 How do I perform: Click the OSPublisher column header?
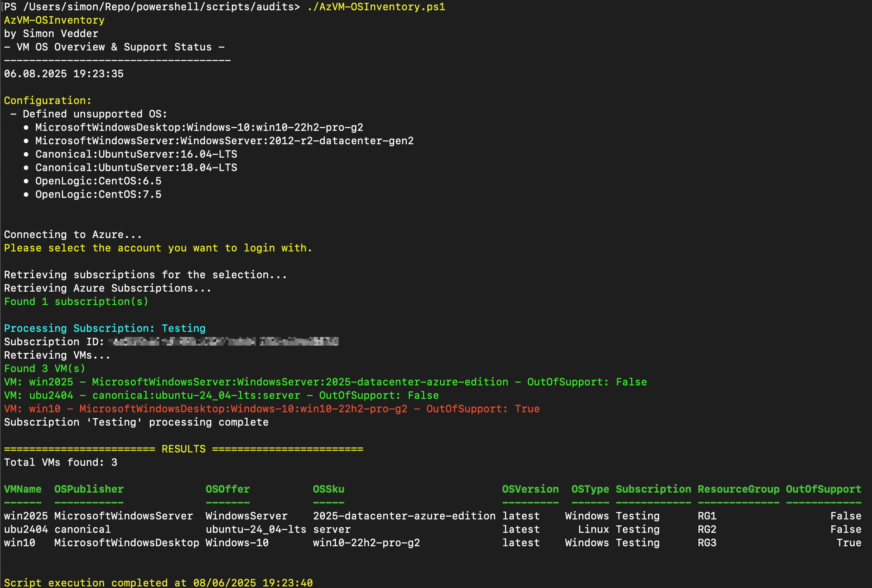89,489
